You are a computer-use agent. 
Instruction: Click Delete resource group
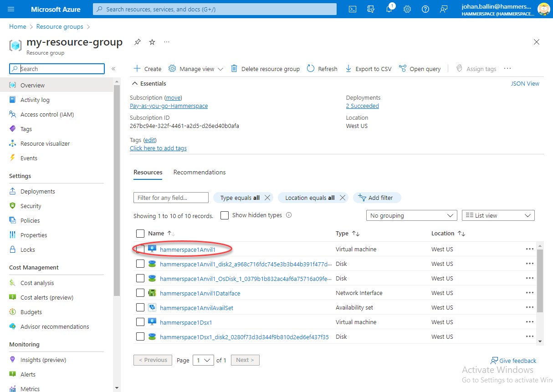[265, 69]
